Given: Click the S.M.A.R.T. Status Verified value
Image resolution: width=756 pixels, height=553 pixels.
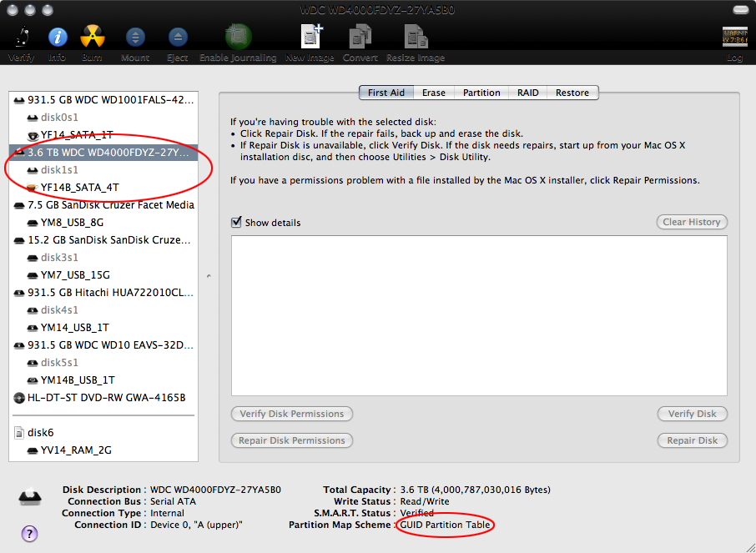Looking at the screenshot, I should (x=416, y=513).
